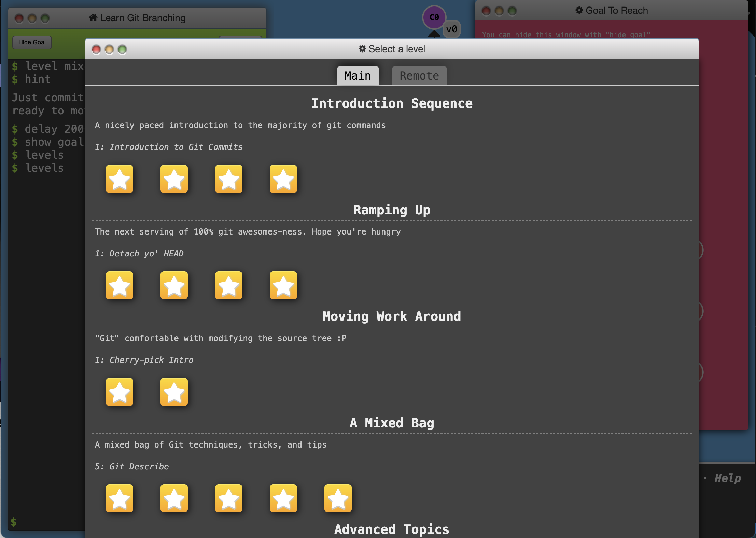
Task: Select first star level in Introduction Sequence
Action: click(x=120, y=179)
